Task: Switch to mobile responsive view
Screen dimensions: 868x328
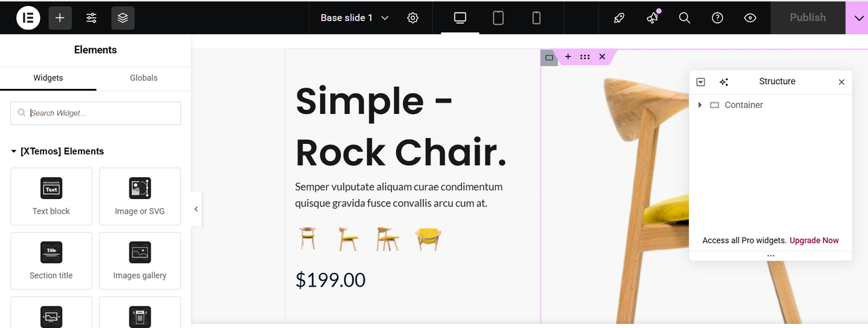Action: pos(536,18)
